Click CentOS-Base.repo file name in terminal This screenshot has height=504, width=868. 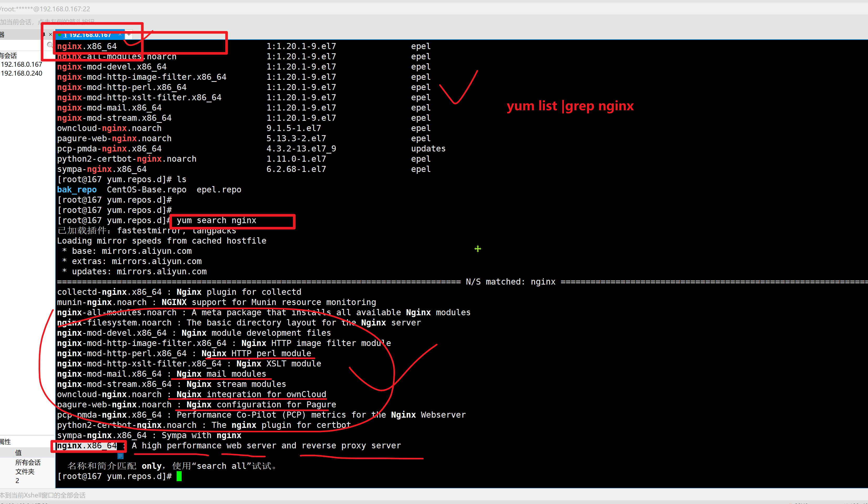click(147, 190)
